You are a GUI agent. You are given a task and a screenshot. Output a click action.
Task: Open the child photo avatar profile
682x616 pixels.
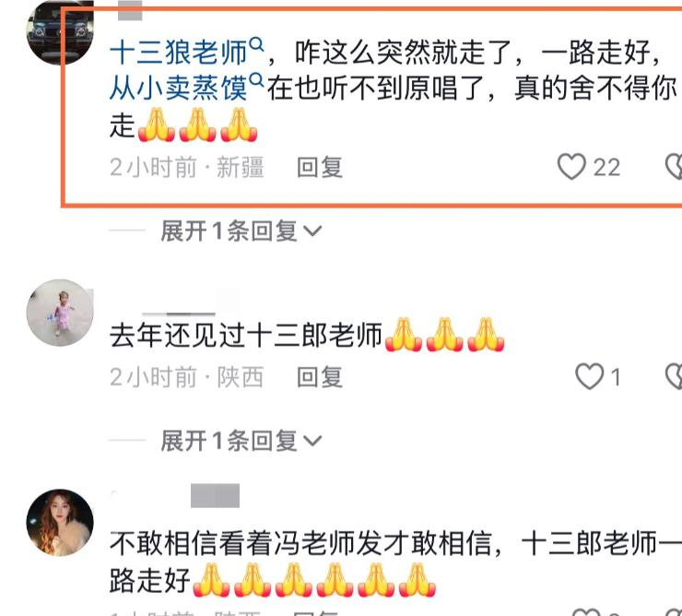[60, 313]
